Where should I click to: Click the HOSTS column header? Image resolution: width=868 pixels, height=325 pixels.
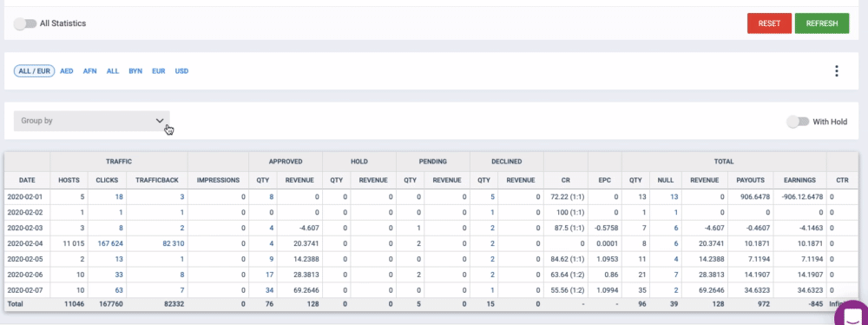[x=69, y=180]
